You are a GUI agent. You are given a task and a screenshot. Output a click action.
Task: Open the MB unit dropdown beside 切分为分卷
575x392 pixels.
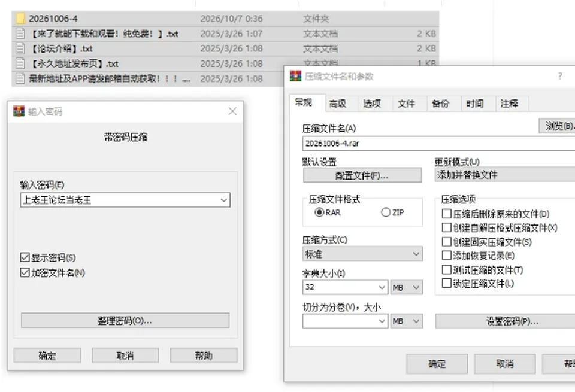(x=406, y=321)
